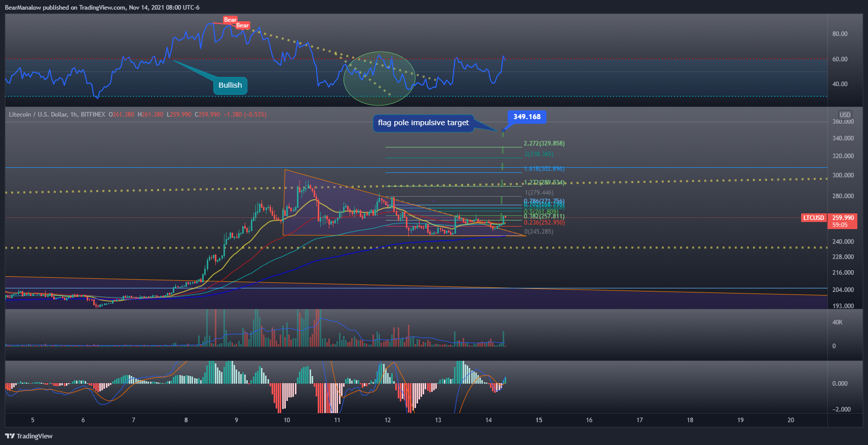Open the USD currency selector on the price axis
The height and width of the screenshot is (445, 868).
[x=845, y=115]
